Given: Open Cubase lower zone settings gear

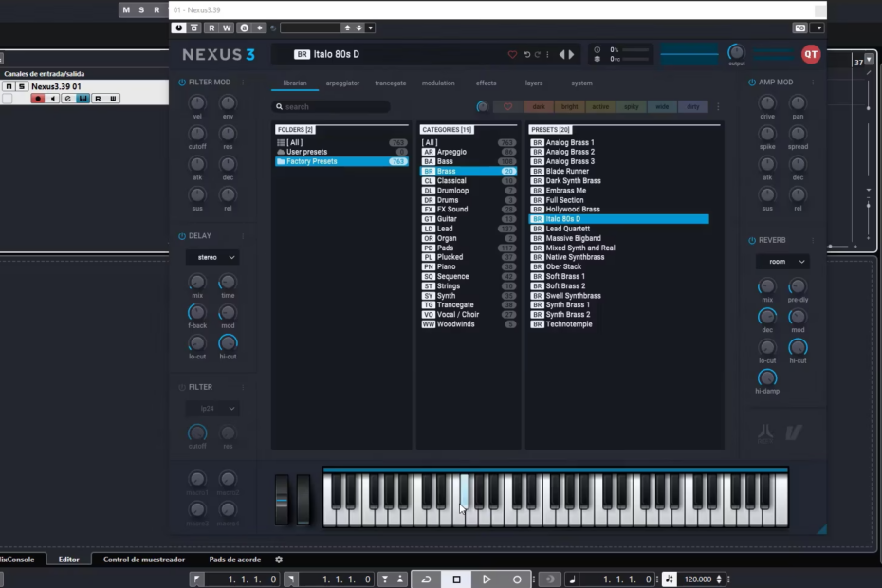Looking at the screenshot, I should [x=279, y=560].
